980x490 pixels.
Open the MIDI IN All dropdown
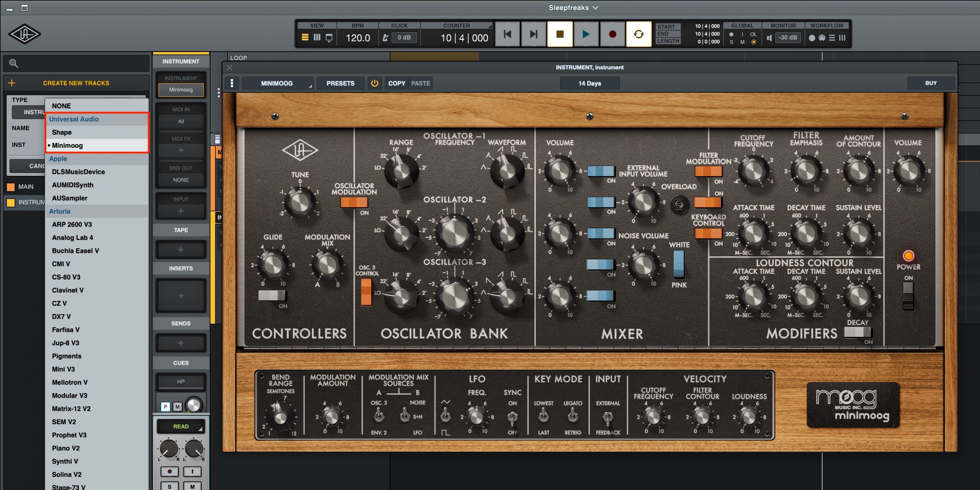coord(181,121)
